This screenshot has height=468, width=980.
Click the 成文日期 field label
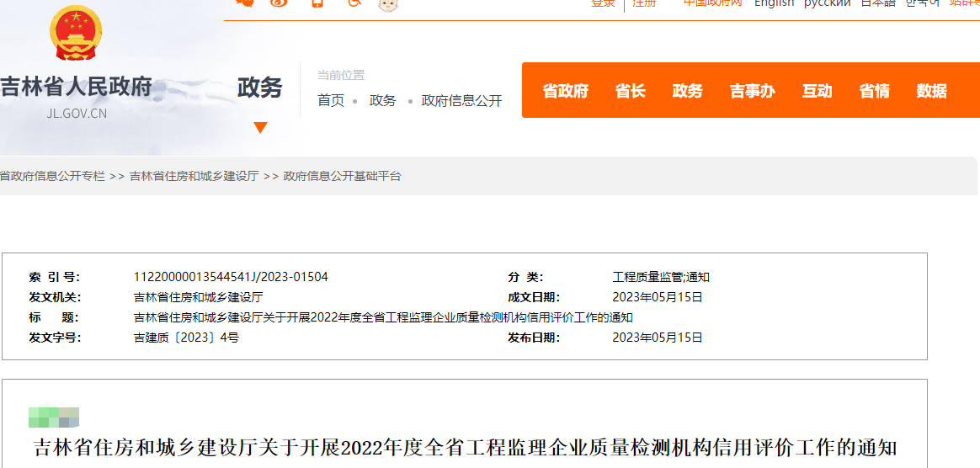534,297
